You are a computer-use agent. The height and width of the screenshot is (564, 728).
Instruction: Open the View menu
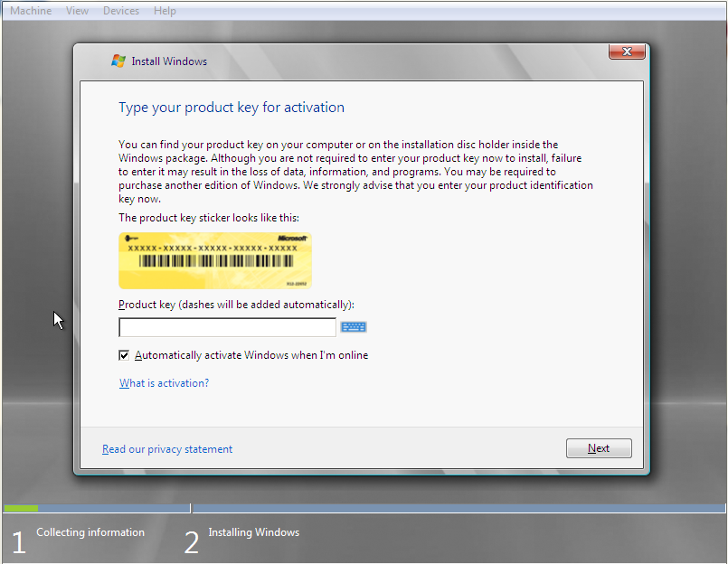coord(77,10)
